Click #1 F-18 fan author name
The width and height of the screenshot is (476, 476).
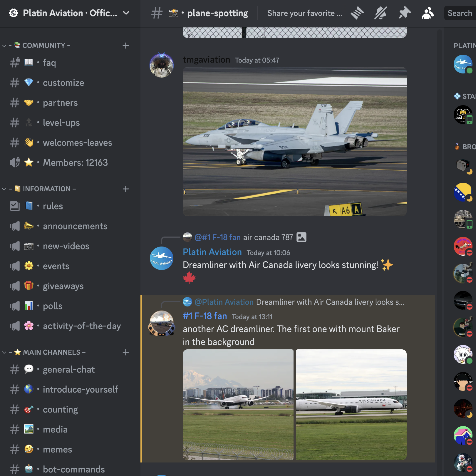[x=205, y=316]
